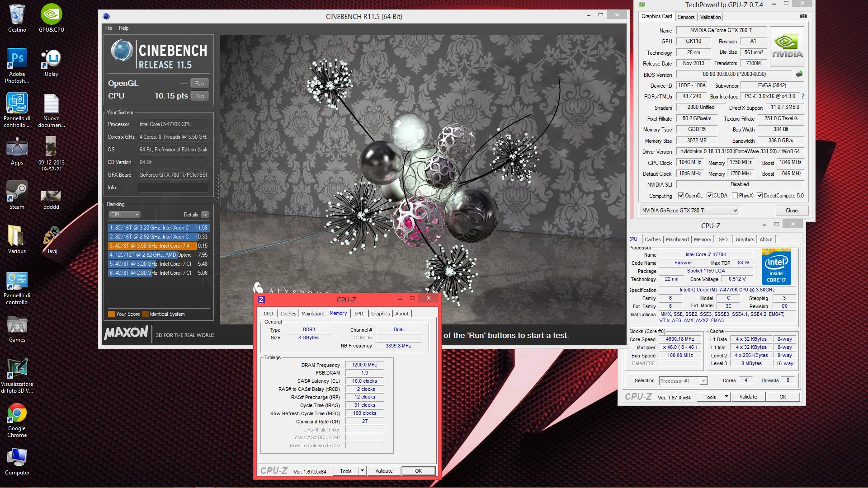The height and width of the screenshot is (488, 868).
Task: Click OK in CPU-Z Memory window
Action: click(418, 471)
